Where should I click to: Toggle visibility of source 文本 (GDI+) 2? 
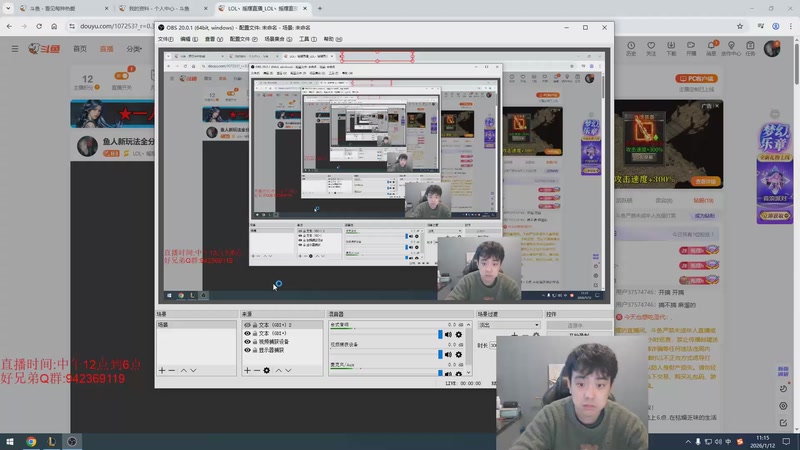[x=247, y=325]
